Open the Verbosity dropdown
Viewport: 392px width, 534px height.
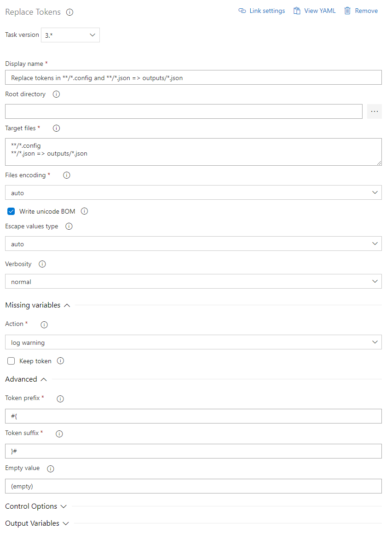click(193, 281)
